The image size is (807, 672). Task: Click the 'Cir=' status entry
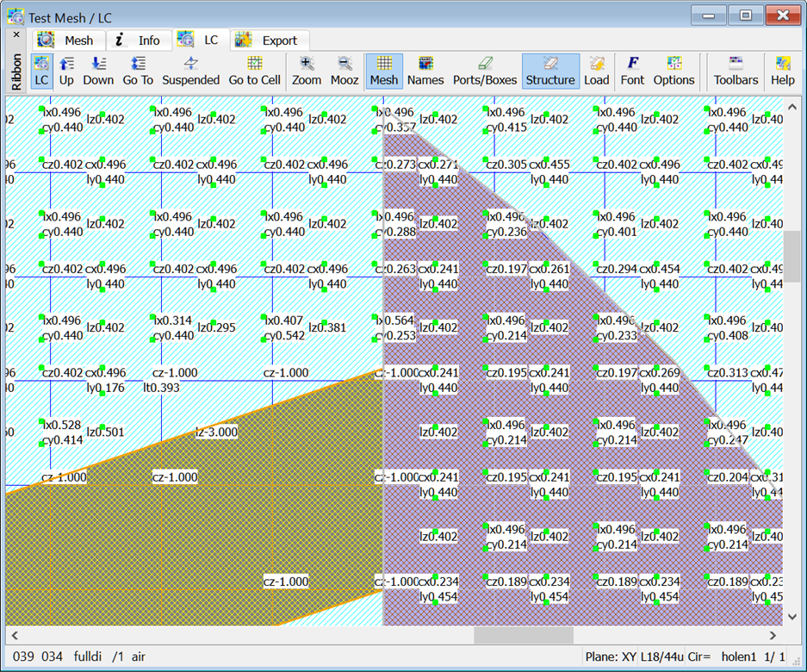pyautogui.click(x=699, y=656)
